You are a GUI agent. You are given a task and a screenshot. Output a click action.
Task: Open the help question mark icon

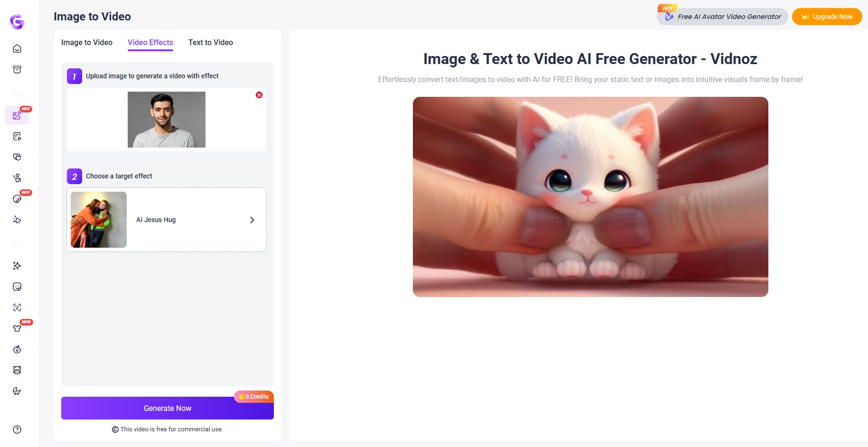tap(17, 429)
